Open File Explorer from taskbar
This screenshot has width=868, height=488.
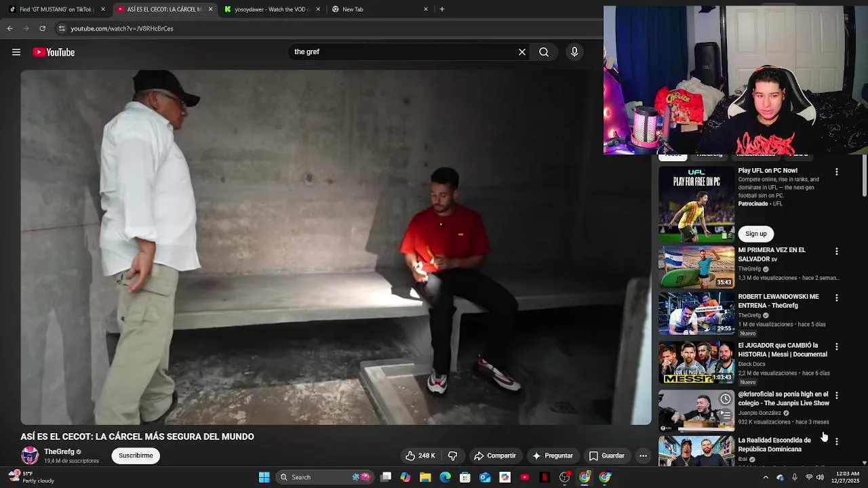[425, 477]
